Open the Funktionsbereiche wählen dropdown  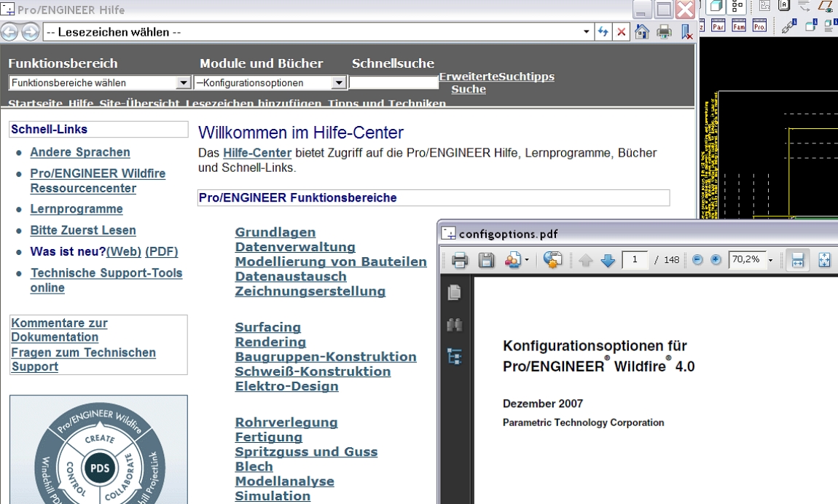(99, 83)
